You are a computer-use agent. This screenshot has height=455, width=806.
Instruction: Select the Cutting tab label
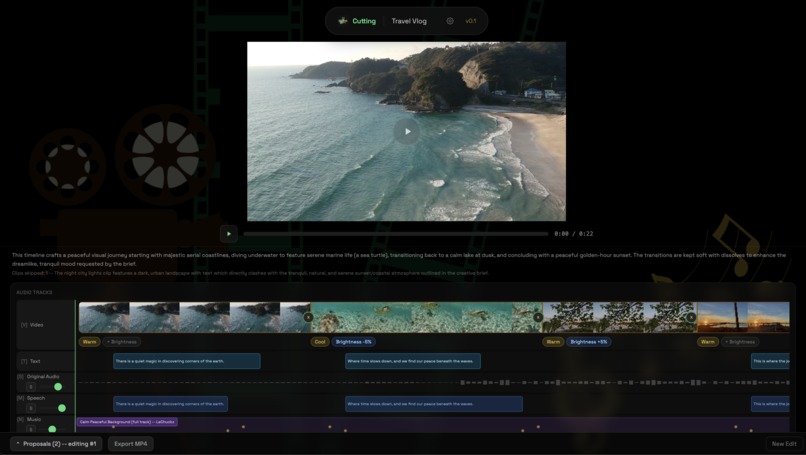click(x=364, y=21)
